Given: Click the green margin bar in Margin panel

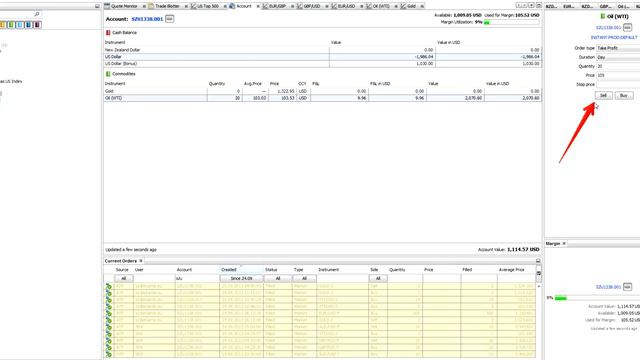Looking at the screenshot, I should click(x=560, y=298).
